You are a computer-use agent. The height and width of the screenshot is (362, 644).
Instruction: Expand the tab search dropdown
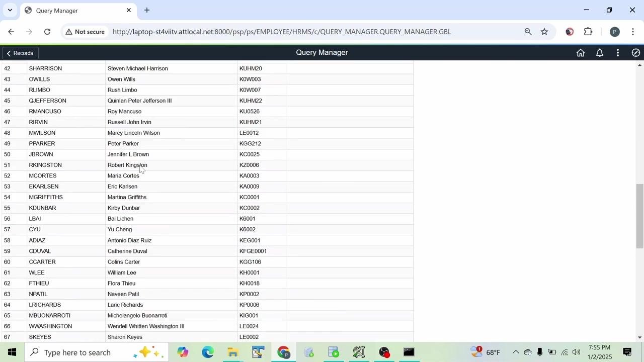(10, 10)
